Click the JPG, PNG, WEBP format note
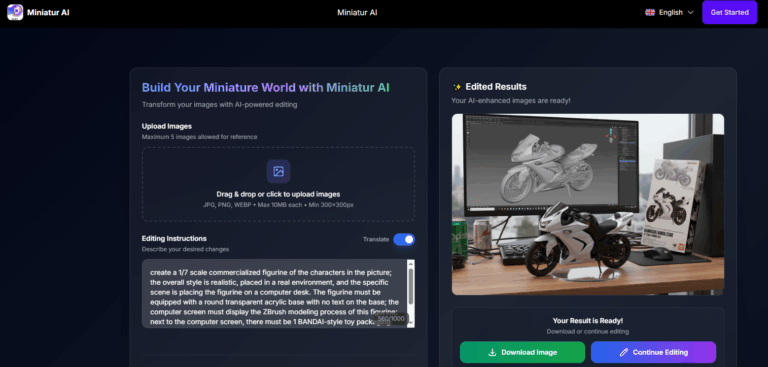768x367 pixels. pyautogui.click(x=278, y=205)
